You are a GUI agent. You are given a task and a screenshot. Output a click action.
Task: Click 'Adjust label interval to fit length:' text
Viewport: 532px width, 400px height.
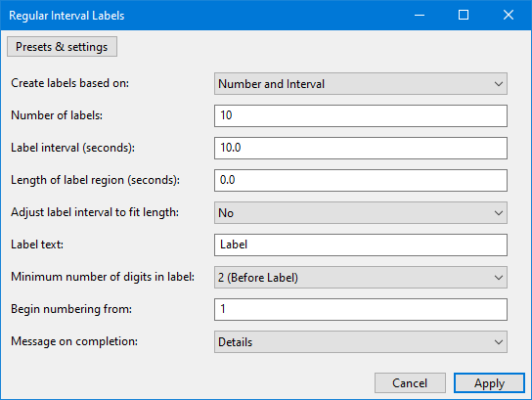(95, 212)
